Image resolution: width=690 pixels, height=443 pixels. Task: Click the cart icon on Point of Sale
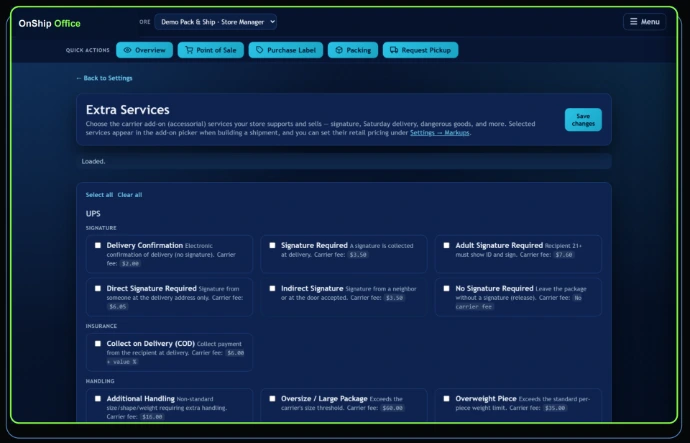point(189,50)
